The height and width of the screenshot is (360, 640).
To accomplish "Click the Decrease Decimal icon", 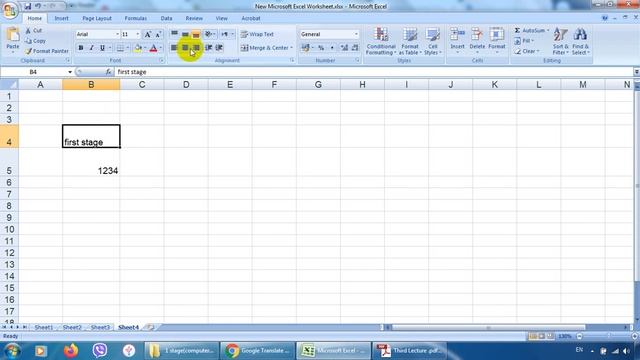I will click(x=355, y=48).
